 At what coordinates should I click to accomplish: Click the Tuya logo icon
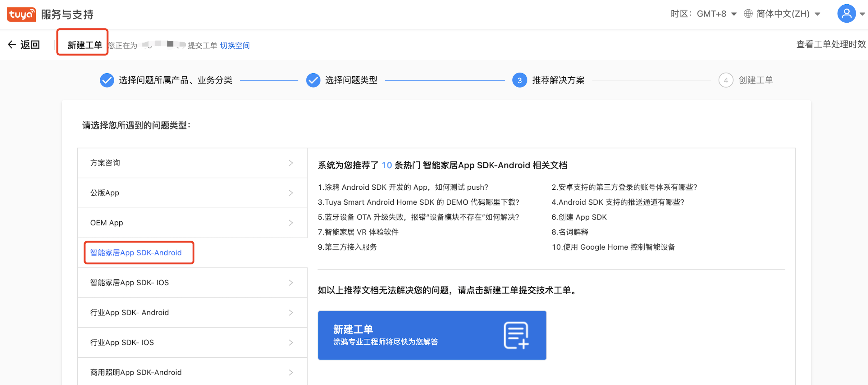(21, 15)
